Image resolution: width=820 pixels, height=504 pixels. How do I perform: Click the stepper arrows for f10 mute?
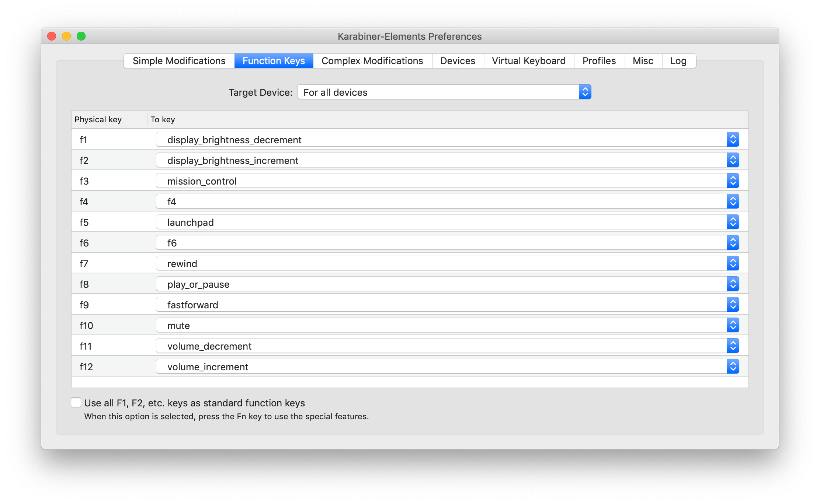pyautogui.click(x=733, y=325)
